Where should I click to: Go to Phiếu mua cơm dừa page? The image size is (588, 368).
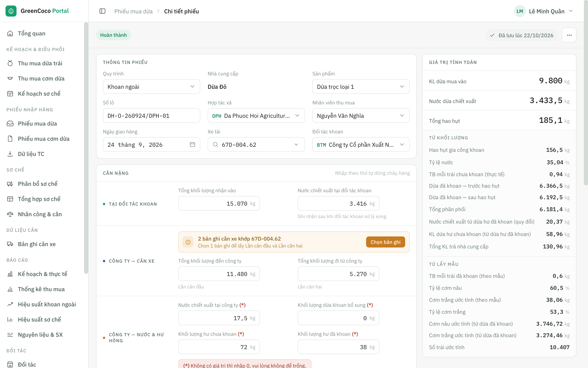click(x=43, y=139)
